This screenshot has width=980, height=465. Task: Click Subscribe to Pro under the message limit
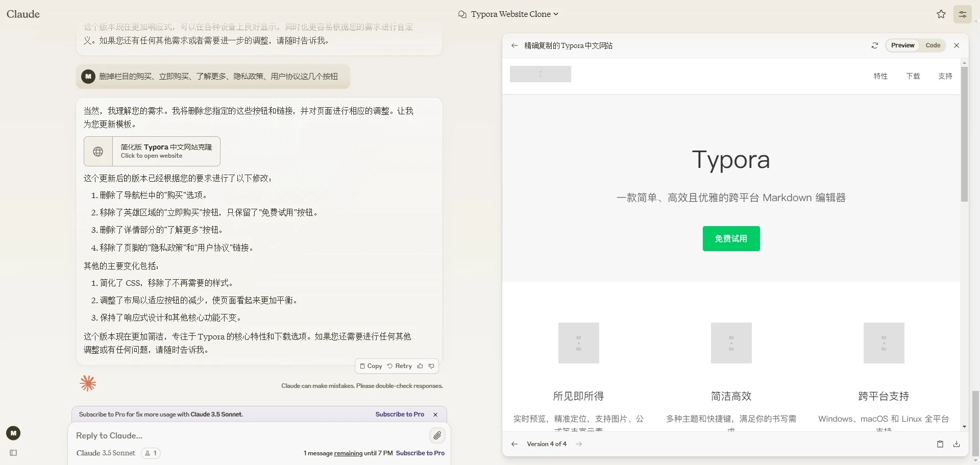click(x=420, y=453)
